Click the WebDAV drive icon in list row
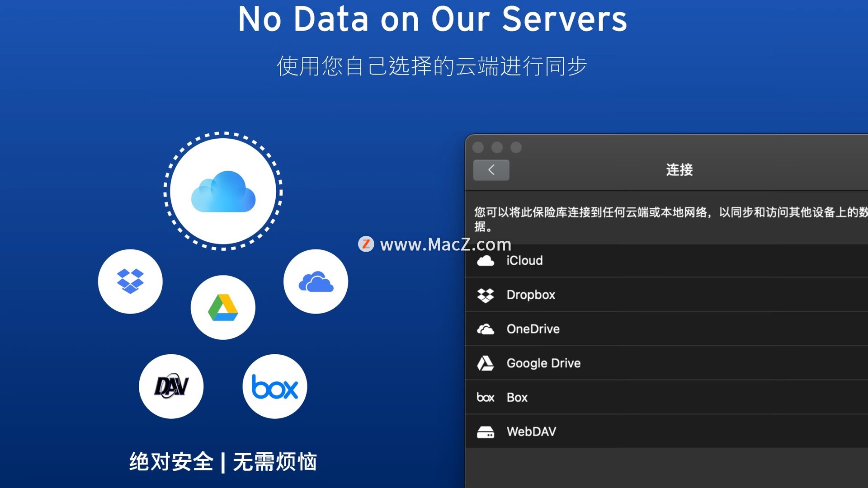The image size is (868, 488). (x=486, y=432)
